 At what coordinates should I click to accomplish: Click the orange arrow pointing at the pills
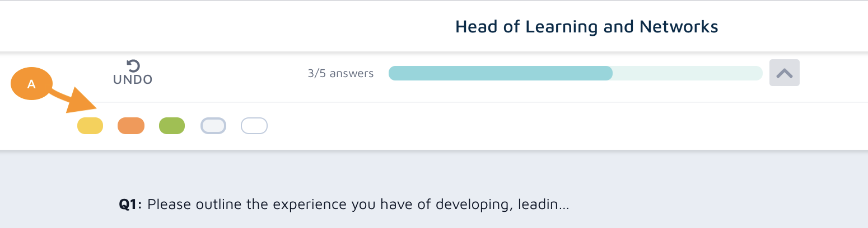pyautogui.click(x=80, y=102)
